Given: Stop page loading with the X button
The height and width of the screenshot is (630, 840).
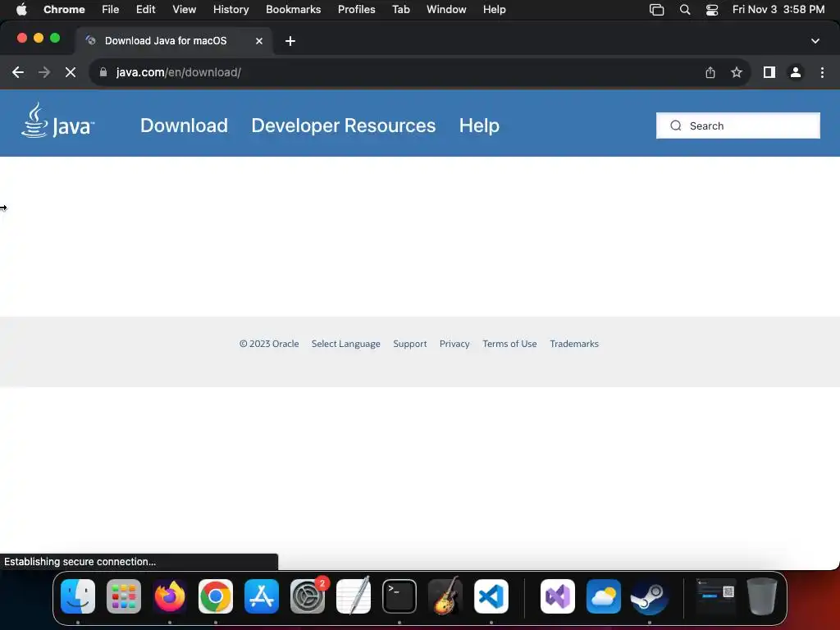Looking at the screenshot, I should tap(71, 72).
